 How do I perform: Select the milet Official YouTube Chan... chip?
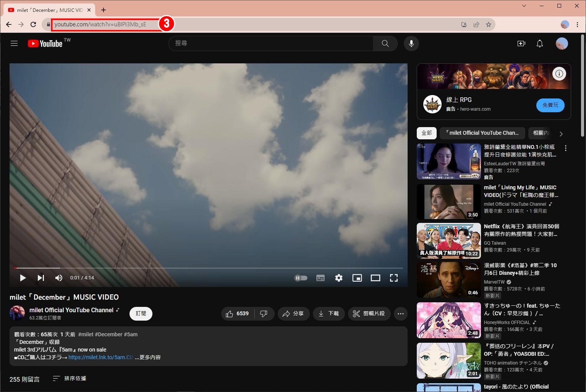click(x=482, y=133)
